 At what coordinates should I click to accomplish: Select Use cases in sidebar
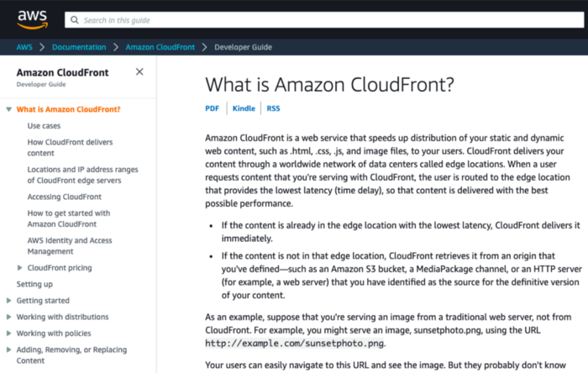(x=44, y=126)
